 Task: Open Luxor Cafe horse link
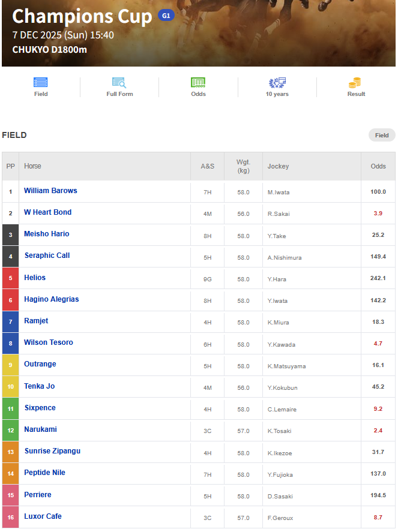point(43,516)
